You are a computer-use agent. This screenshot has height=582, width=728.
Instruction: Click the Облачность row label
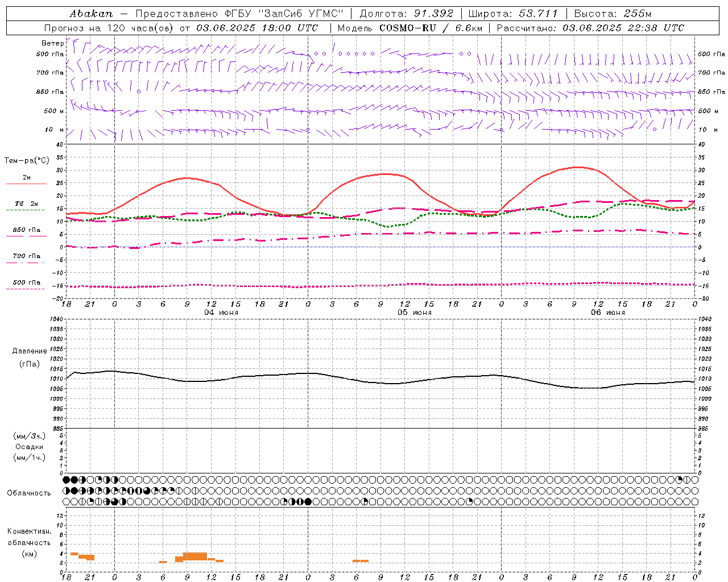tap(29, 493)
